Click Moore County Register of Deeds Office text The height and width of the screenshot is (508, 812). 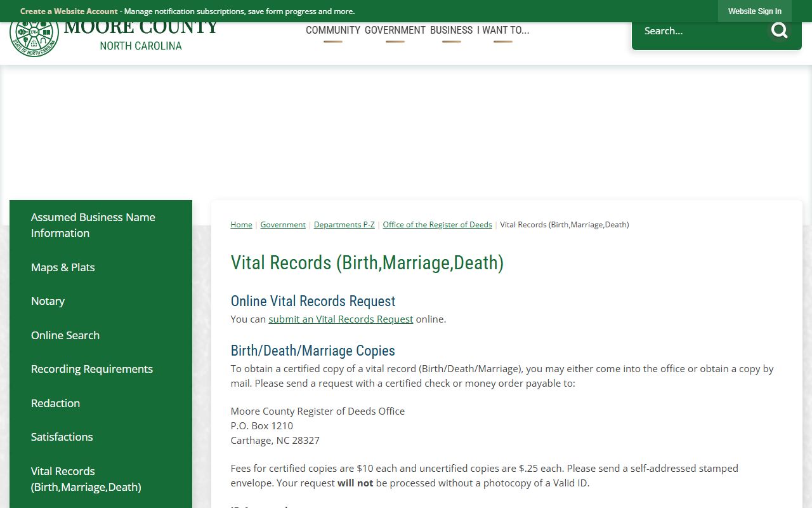(x=318, y=411)
